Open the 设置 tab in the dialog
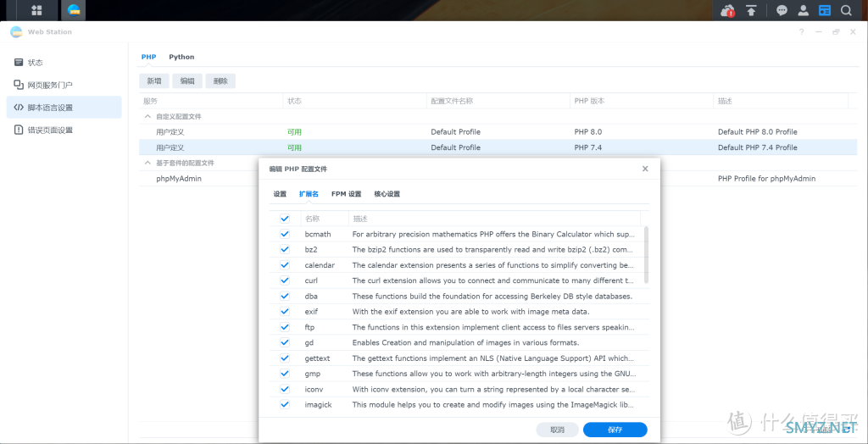 click(x=280, y=194)
